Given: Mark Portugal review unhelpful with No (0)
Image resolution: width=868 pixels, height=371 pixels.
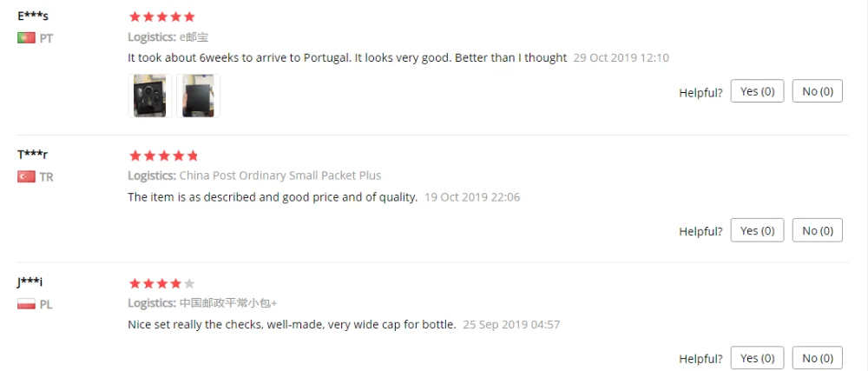Looking at the screenshot, I should pyautogui.click(x=818, y=91).
